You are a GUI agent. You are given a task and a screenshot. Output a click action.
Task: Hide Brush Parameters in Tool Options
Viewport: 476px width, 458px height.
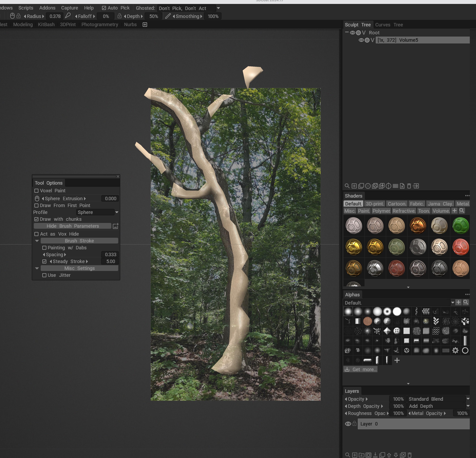(73, 226)
